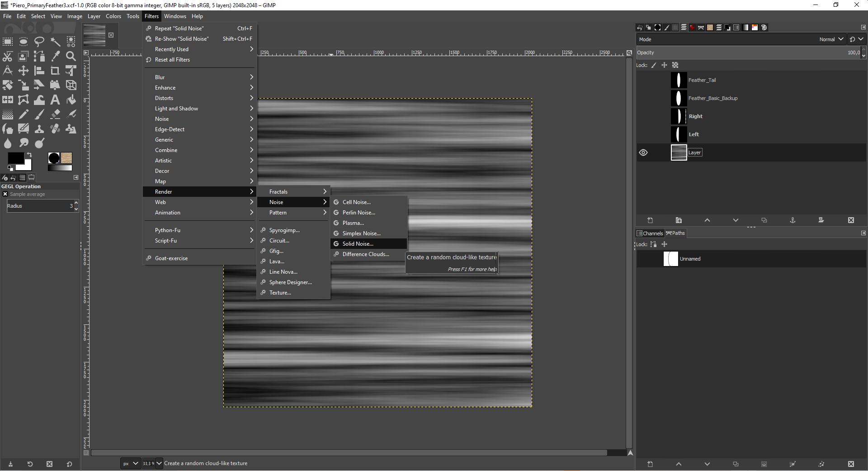
Task: Delete the selected layer with the panel icon
Action: click(x=851, y=220)
